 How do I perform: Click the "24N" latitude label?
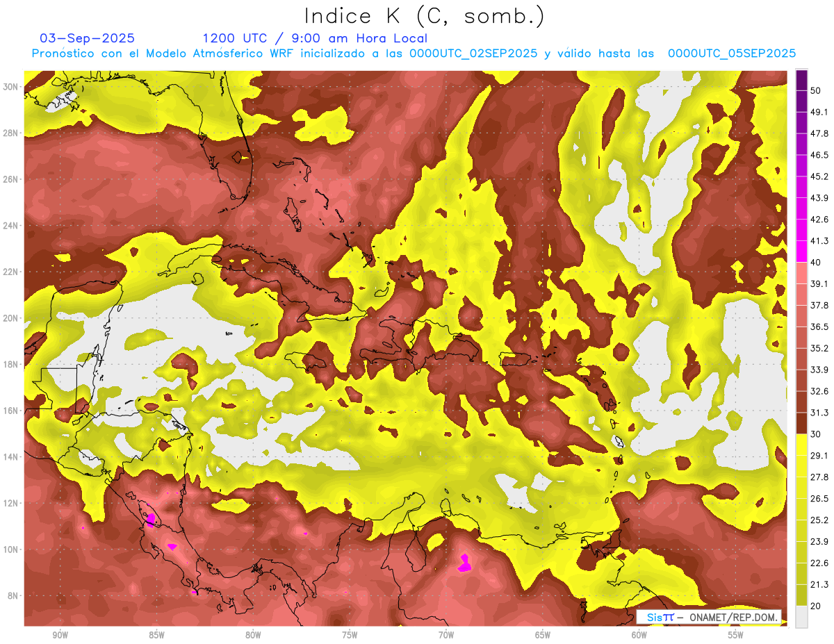pyautogui.click(x=11, y=226)
